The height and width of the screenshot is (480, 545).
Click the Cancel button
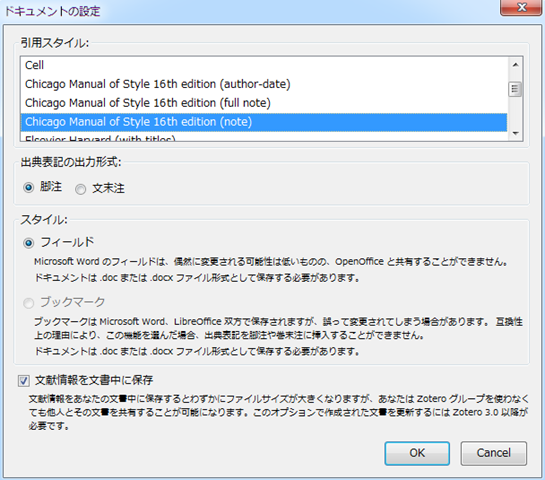pyautogui.click(x=494, y=453)
